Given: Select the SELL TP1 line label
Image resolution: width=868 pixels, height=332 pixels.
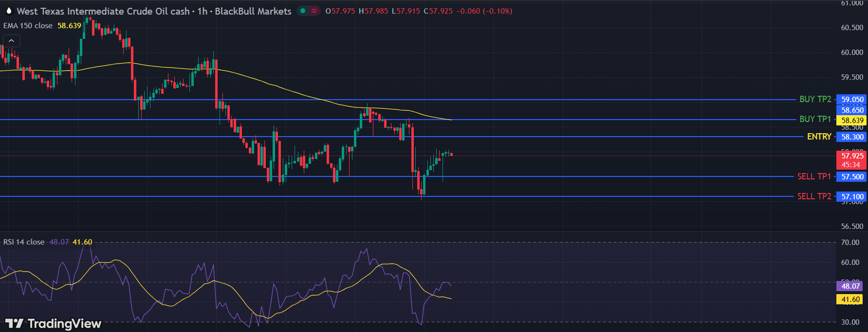Looking at the screenshot, I should click(x=814, y=176).
